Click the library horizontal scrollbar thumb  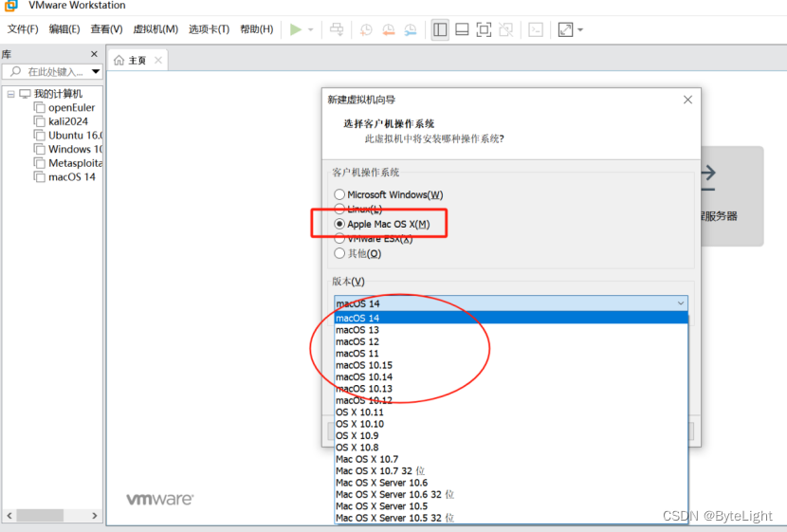tap(40, 516)
